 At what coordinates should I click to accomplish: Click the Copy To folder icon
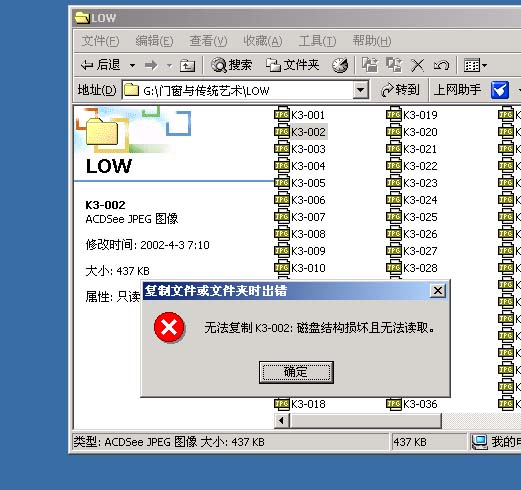(394, 65)
